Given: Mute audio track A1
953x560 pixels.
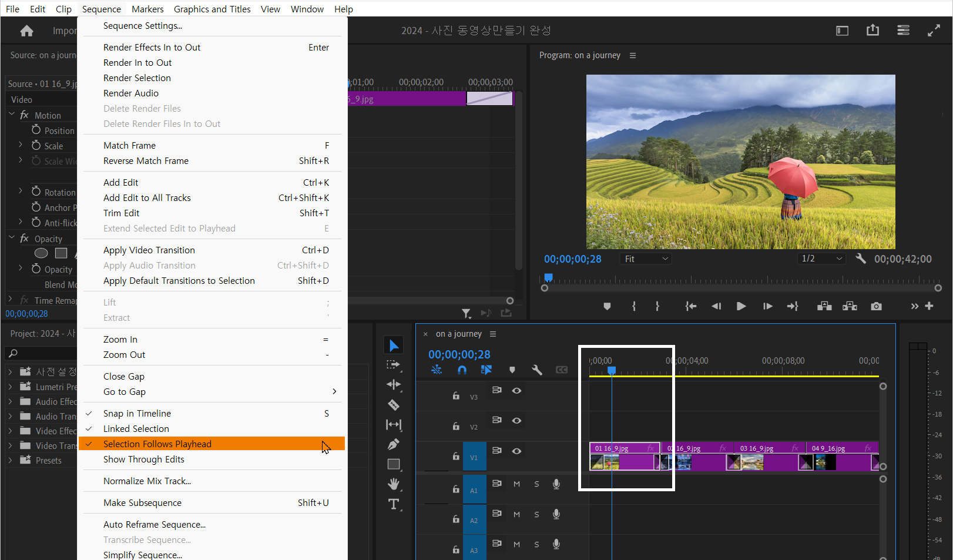Looking at the screenshot, I should [x=516, y=484].
